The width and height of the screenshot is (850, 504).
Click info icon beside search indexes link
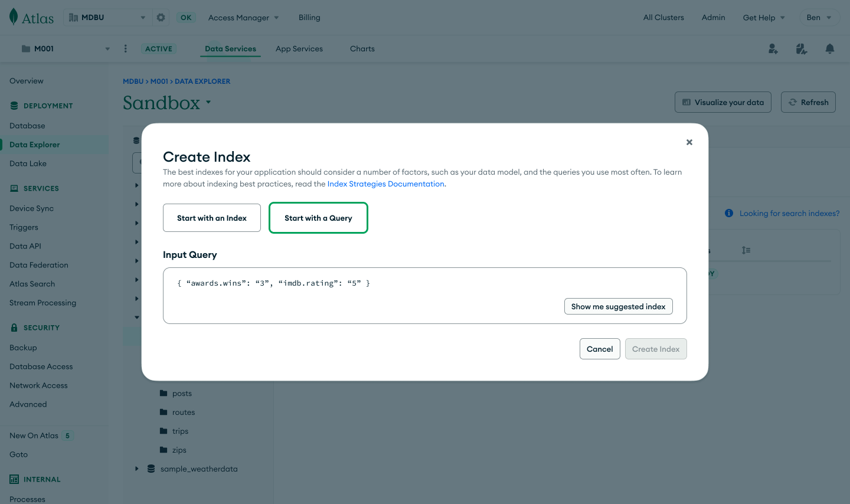729,213
